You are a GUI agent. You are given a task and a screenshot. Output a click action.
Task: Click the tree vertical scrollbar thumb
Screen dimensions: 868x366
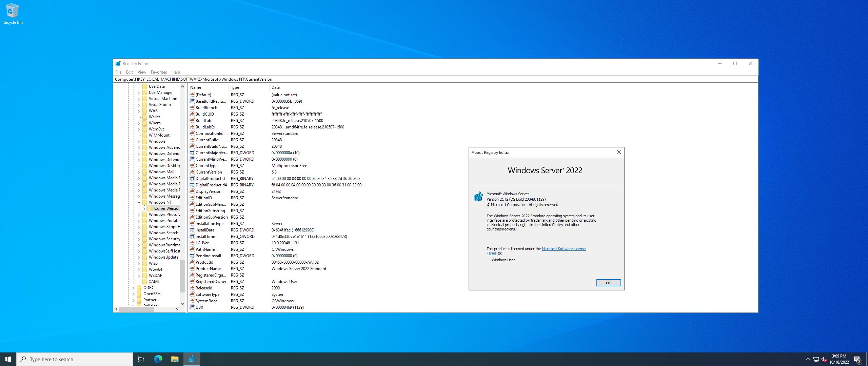coord(182,276)
